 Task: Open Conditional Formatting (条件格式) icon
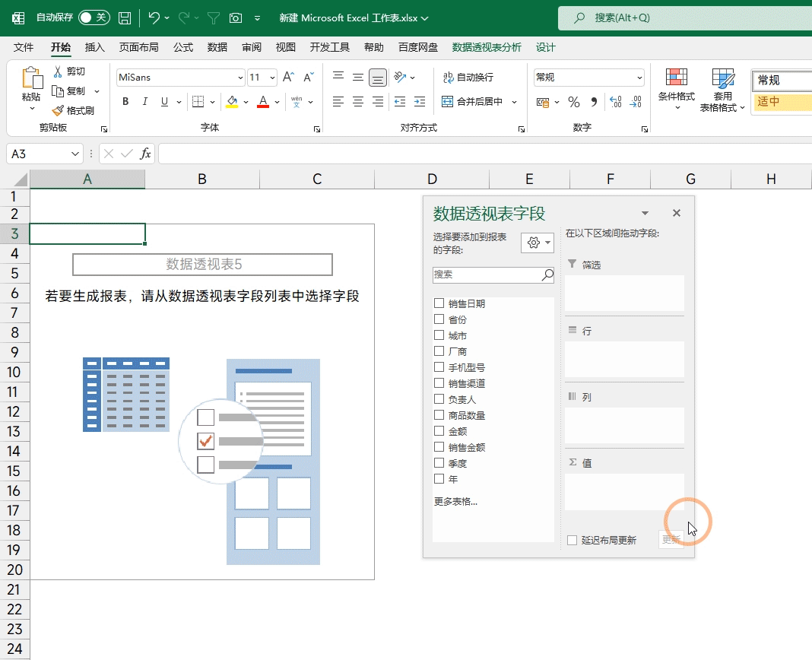tap(676, 78)
